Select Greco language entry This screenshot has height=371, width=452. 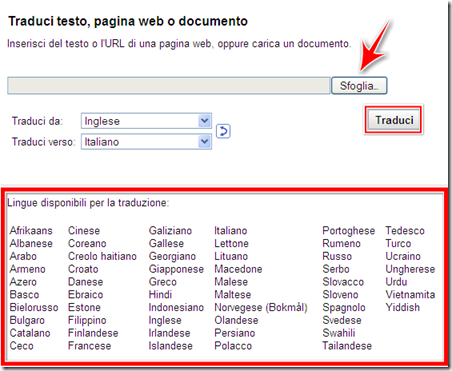163,282
